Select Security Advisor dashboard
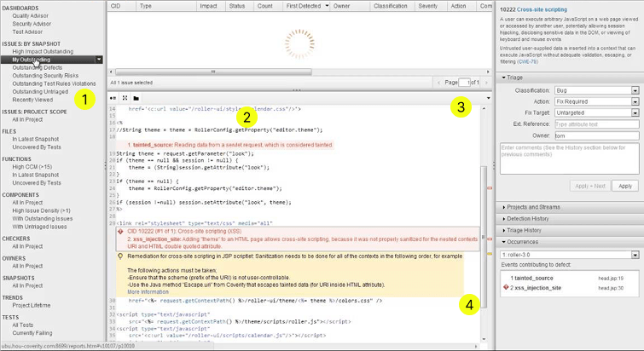644x351 pixels. pos(32,23)
